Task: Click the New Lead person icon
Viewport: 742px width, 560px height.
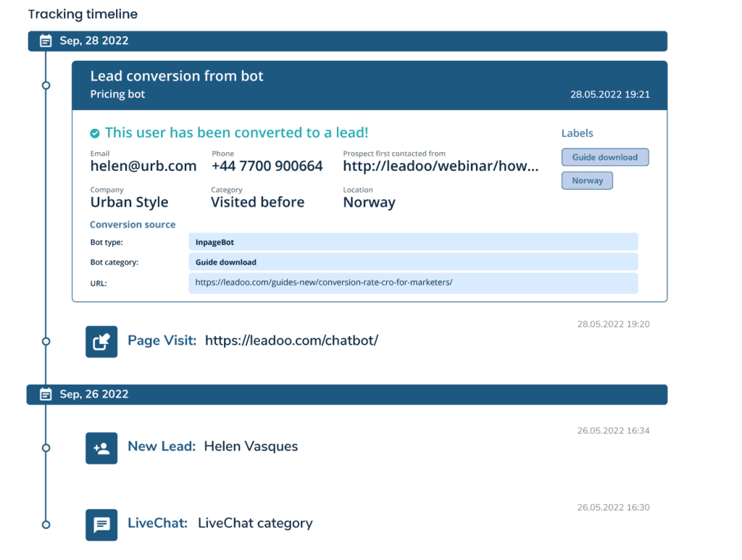Action: click(101, 448)
